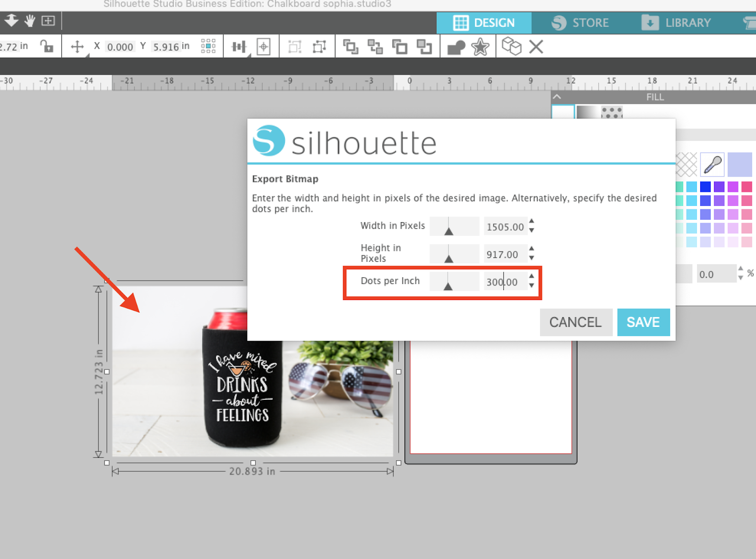Image resolution: width=756 pixels, height=559 pixels.
Task: Click the rotate transform icon
Action: point(320,46)
